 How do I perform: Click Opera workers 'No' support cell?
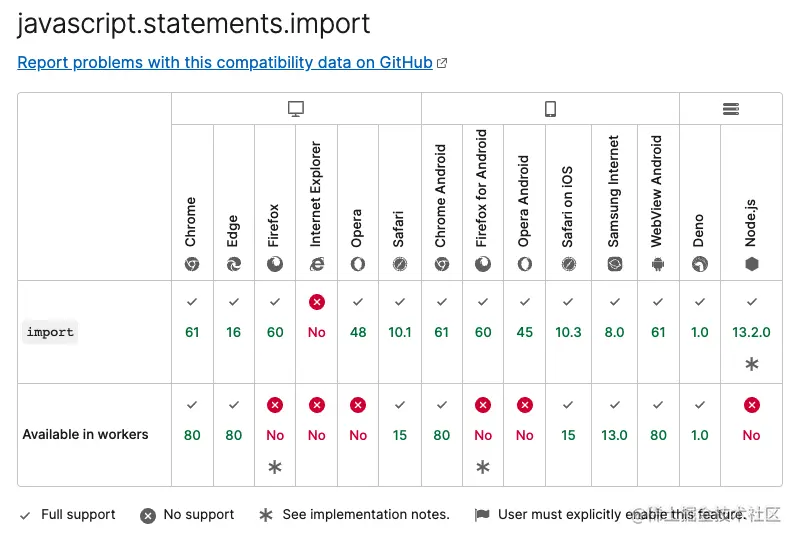point(358,435)
